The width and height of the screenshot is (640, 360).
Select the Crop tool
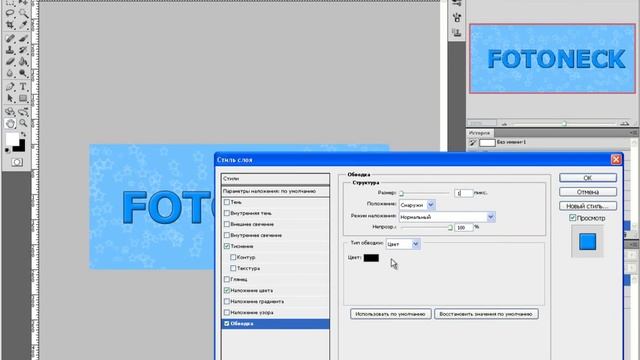coord(10,25)
